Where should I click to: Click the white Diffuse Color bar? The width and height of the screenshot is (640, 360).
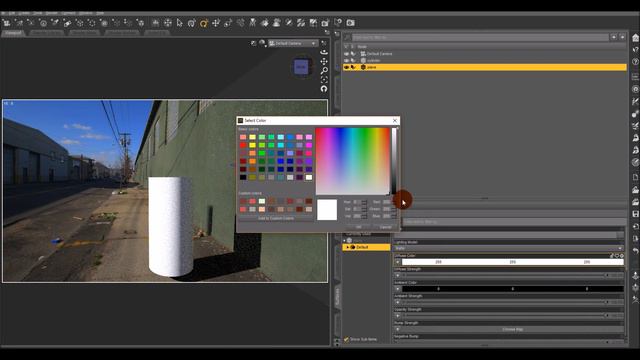(513, 262)
